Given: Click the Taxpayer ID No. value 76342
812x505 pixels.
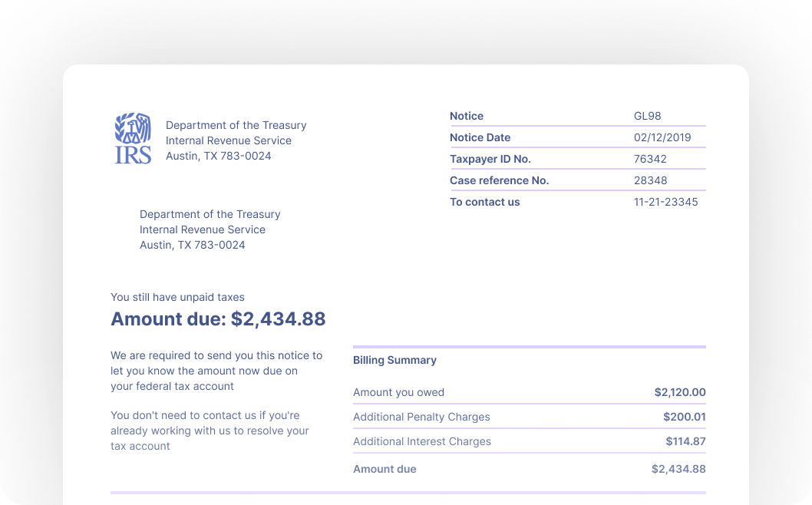Looking at the screenshot, I should coord(650,159).
